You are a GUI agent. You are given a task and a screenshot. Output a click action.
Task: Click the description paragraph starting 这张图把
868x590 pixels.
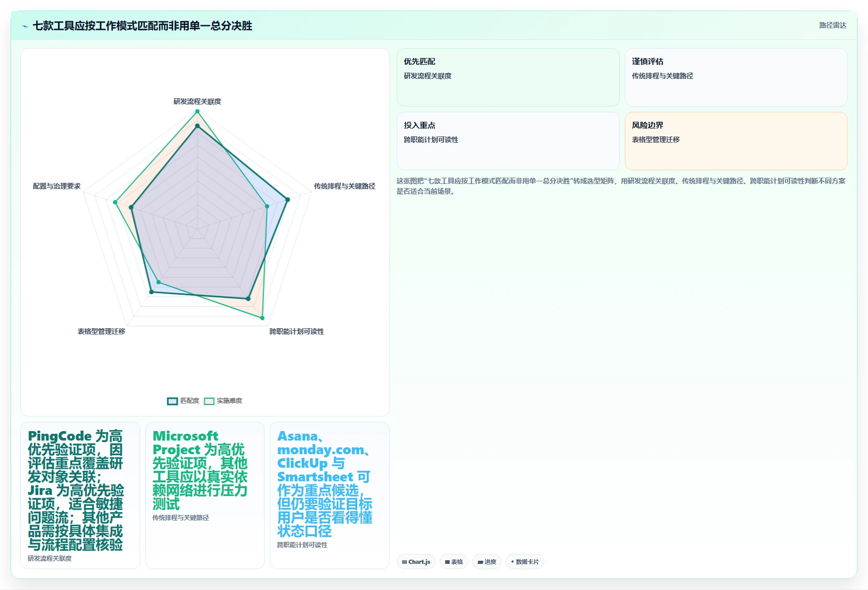(621, 186)
